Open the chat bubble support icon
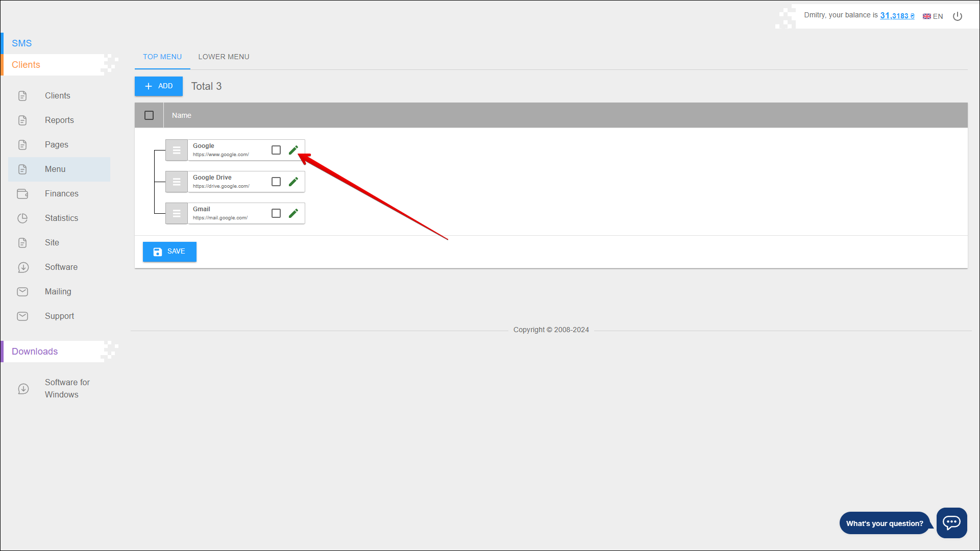 coord(951,522)
